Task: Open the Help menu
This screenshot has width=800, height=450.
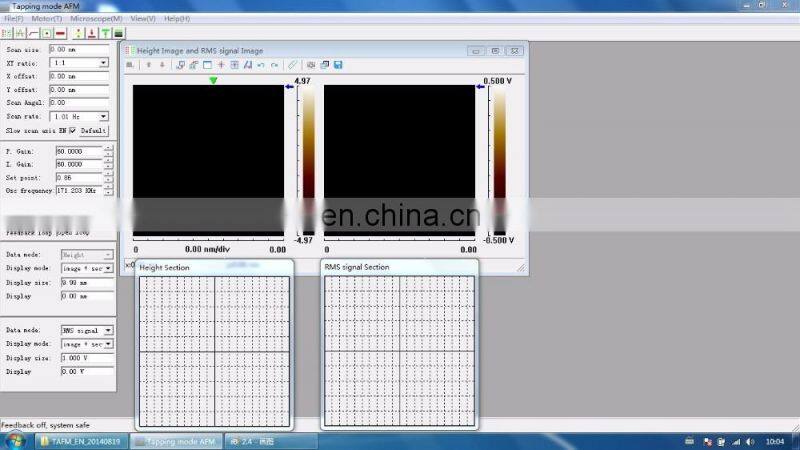Action: pyautogui.click(x=177, y=18)
